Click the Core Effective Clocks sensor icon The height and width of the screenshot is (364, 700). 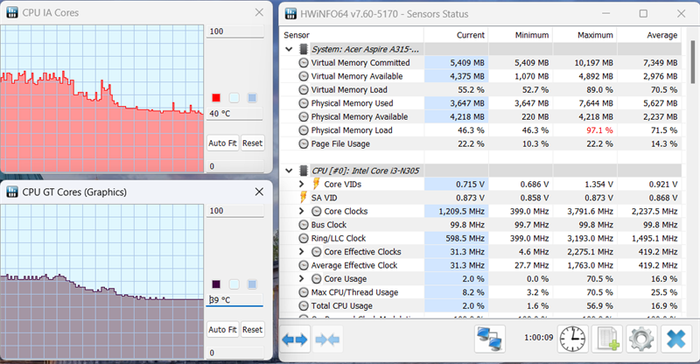click(x=316, y=252)
